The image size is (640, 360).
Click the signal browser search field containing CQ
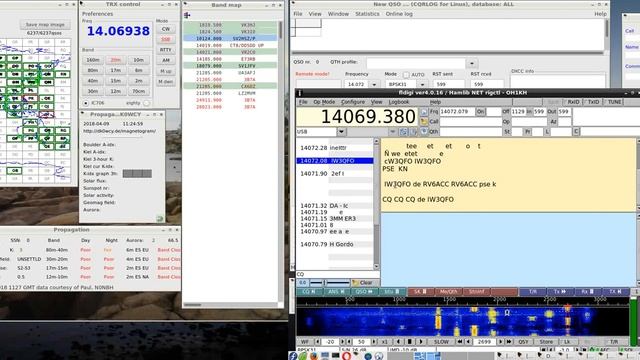click(338, 274)
